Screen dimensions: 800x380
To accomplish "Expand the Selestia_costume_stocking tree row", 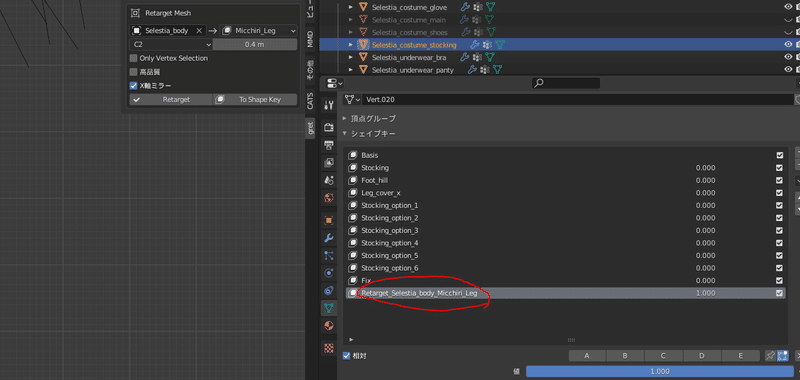I will pos(351,45).
